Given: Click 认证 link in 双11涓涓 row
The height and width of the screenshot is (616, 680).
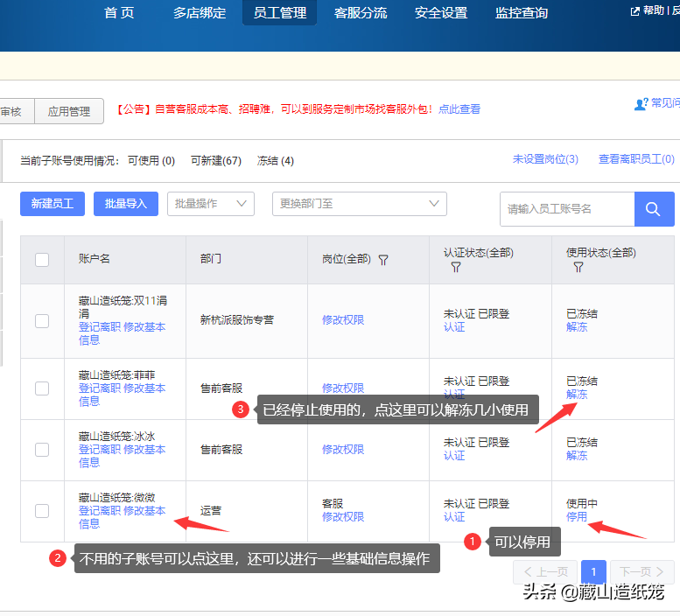Looking at the screenshot, I should tap(454, 327).
